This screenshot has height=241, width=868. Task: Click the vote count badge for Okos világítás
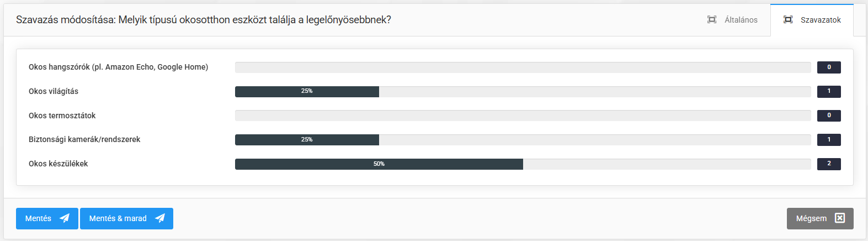[828, 91]
